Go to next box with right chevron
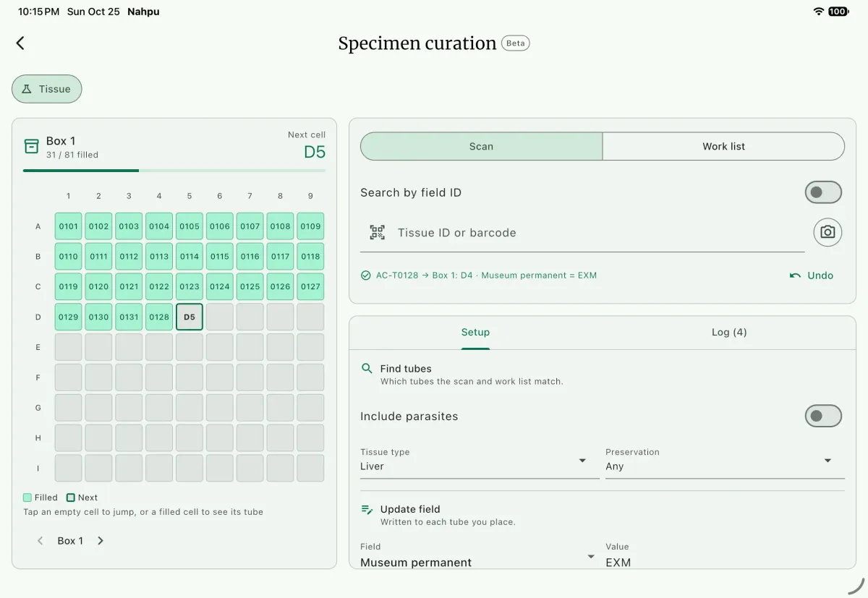868x598 pixels. click(x=101, y=541)
